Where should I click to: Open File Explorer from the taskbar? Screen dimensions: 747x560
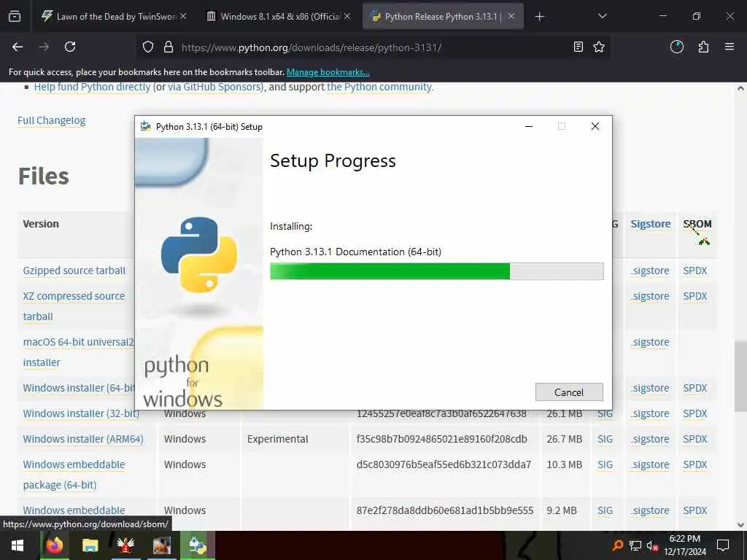pos(90,545)
